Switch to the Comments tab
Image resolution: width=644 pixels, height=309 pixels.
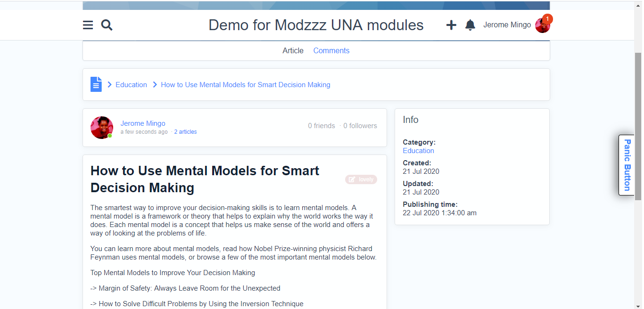click(331, 50)
